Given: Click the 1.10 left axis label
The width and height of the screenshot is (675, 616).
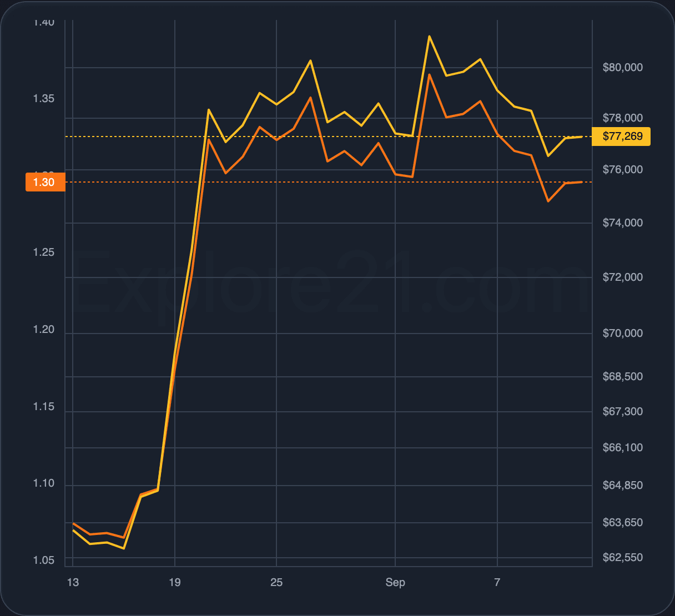Looking at the screenshot, I should (44, 483).
